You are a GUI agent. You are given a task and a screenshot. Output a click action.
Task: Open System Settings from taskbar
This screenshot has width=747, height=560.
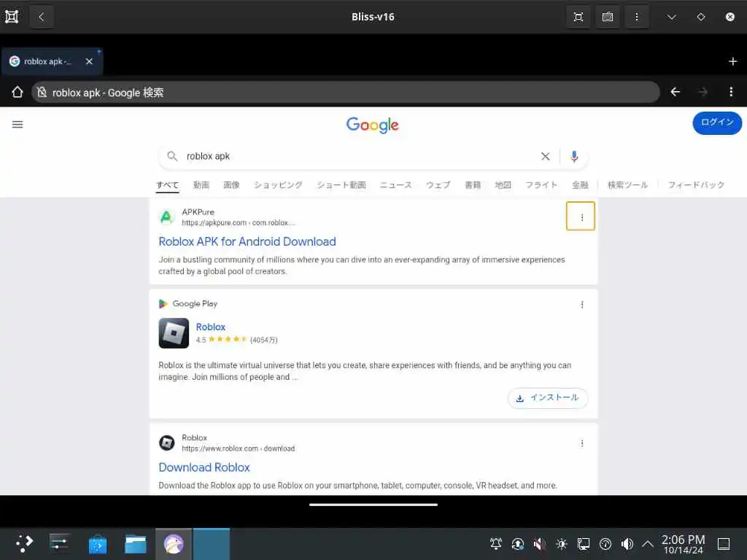(x=59, y=544)
